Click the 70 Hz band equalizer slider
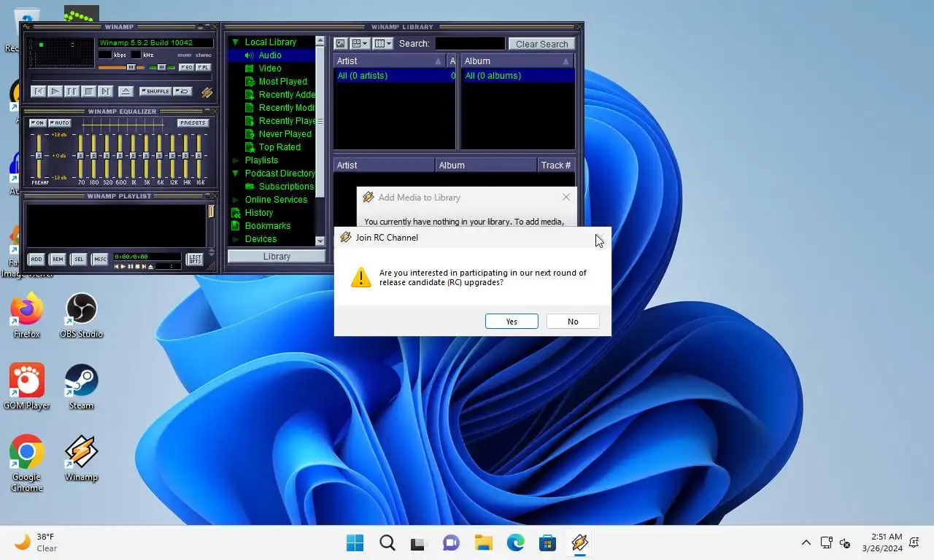 (80, 156)
